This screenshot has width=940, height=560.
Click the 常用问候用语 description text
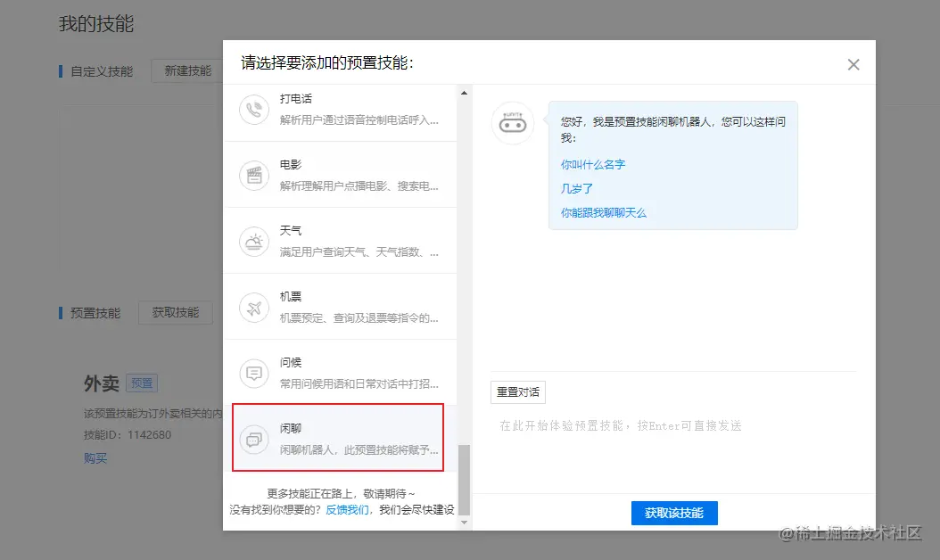point(359,383)
